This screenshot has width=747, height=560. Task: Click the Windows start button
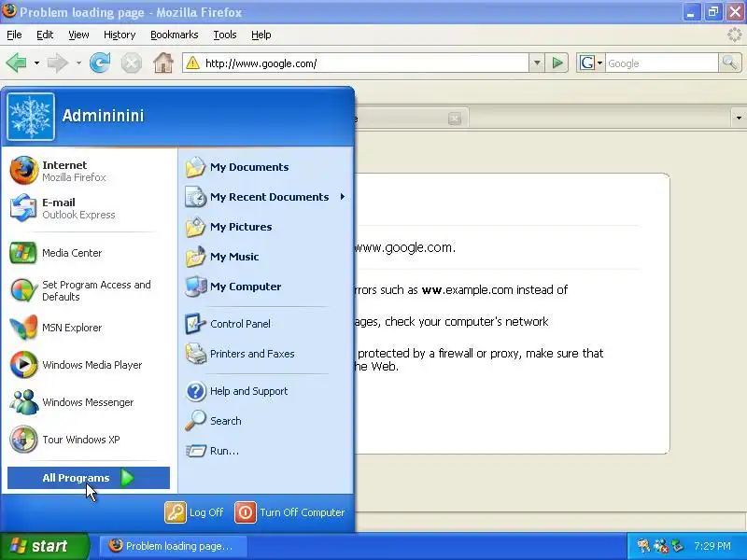[44, 546]
